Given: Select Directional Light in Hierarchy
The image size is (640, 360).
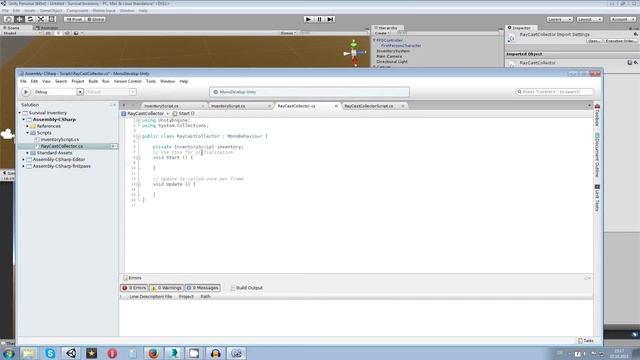Looking at the screenshot, I should point(392,62).
